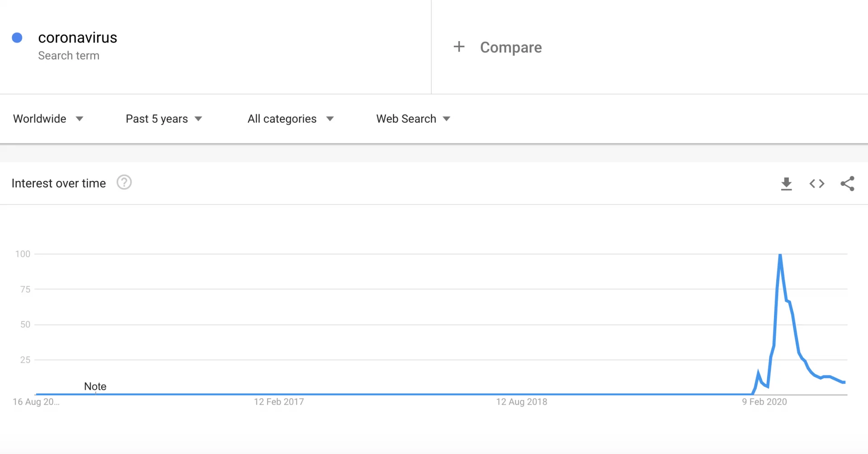Open the embed code icon
Image resolution: width=868 pixels, height=454 pixels.
pyautogui.click(x=816, y=184)
